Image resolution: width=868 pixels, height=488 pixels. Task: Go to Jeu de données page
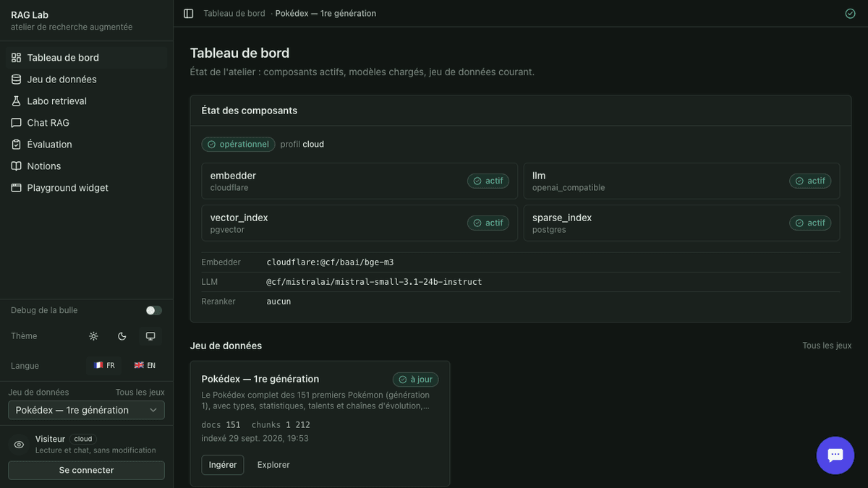pyautogui.click(x=87, y=80)
